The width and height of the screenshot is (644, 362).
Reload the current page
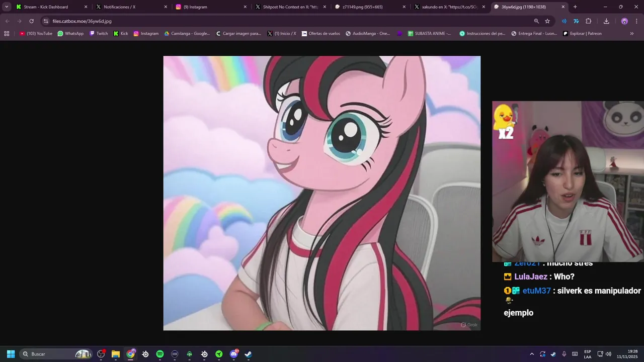(31, 21)
